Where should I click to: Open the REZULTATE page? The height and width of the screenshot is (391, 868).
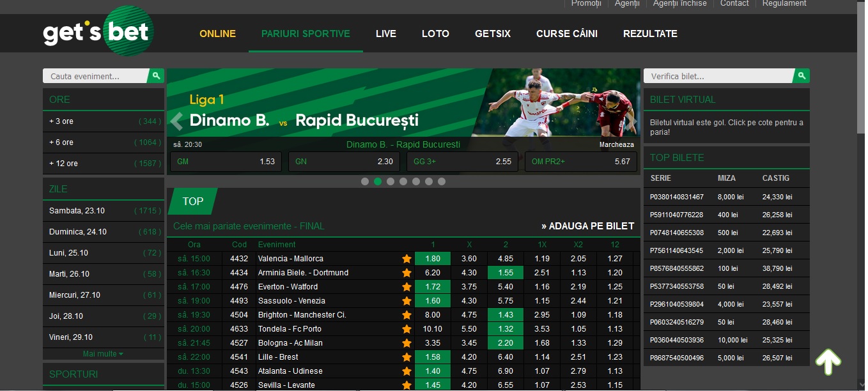pyautogui.click(x=650, y=34)
